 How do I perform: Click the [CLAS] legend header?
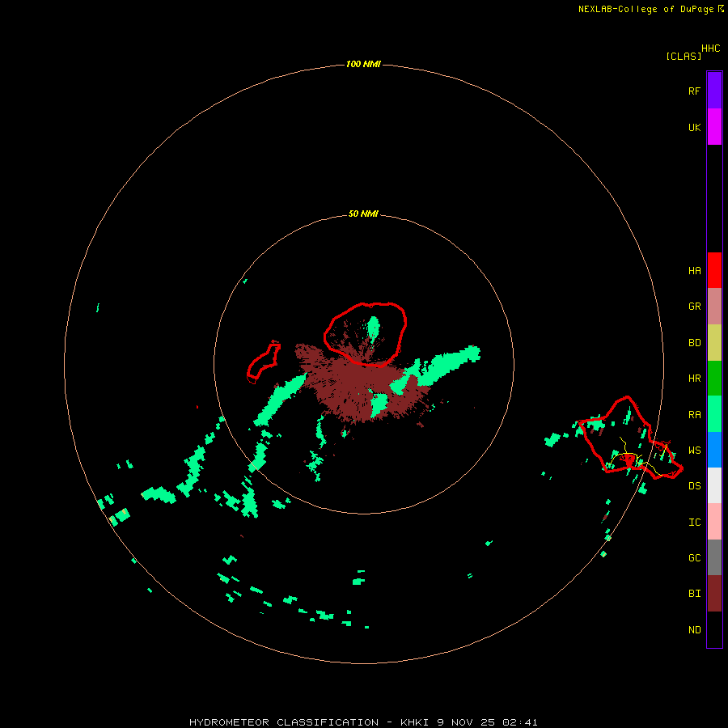pyautogui.click(x=684, y=56)
